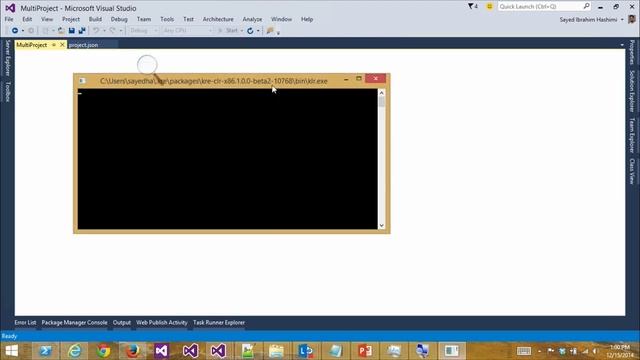640x360 pixels.
Task: Open the document tabs overflow dropdown
Action: coord(622,45)
